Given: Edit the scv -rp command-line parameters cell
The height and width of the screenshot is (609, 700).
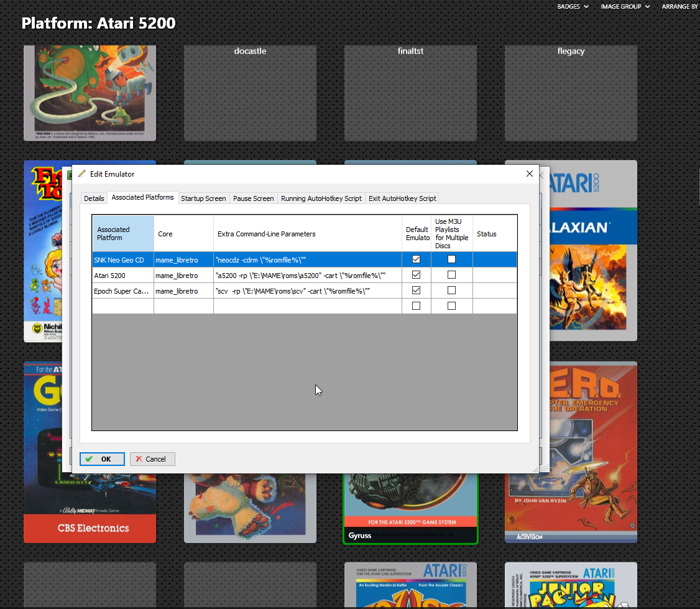Looking at the screenshot, I should point(308,291).
